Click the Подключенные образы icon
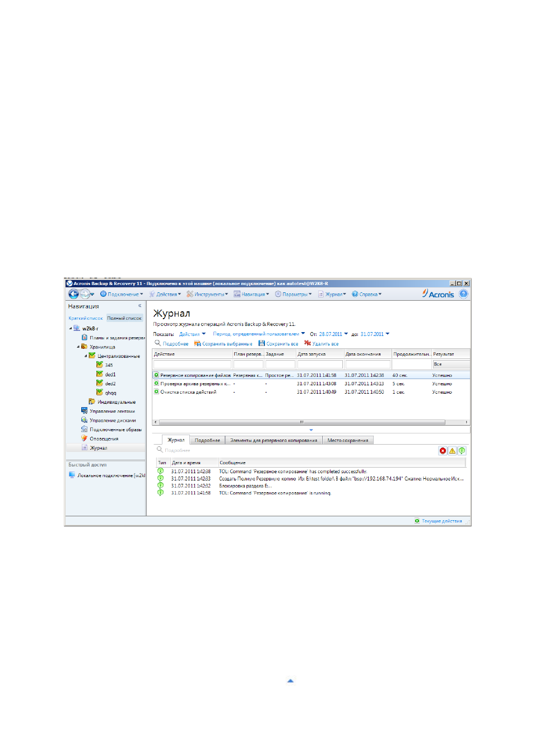 [85, 429]
